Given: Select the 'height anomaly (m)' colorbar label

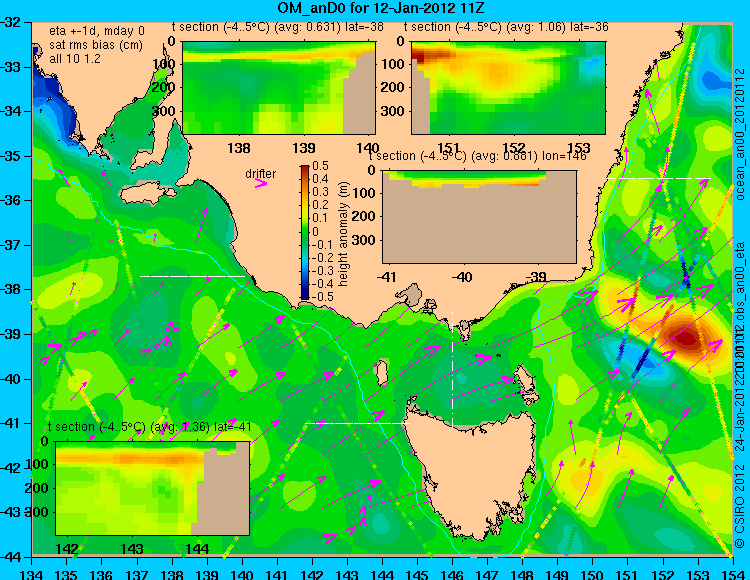Looking at the screenshot, I should tap(343, 234).
